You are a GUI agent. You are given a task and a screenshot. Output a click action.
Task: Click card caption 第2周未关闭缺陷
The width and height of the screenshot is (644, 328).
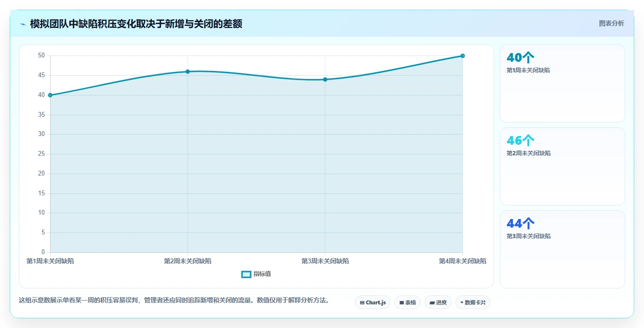click(x=528, y=153)
